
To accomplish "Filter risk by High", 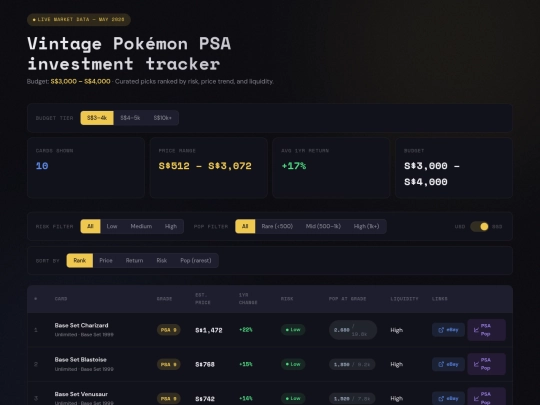I will pos(171,226).
